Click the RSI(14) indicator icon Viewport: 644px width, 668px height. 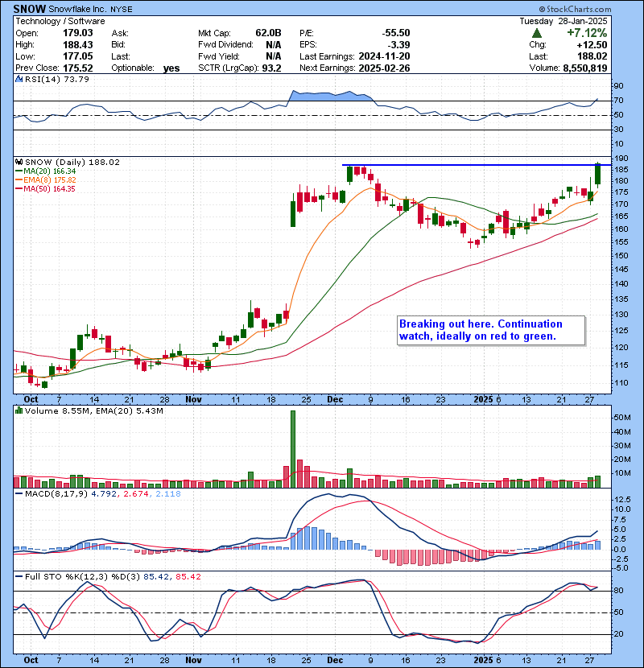click(x=19, y=79)
